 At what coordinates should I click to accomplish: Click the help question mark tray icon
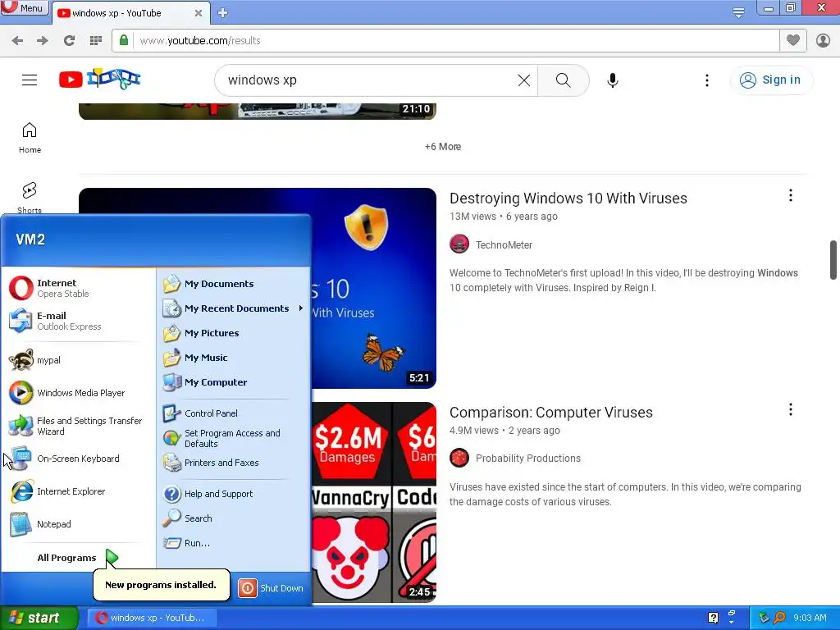pyautogui.click(x=713, y=618)
